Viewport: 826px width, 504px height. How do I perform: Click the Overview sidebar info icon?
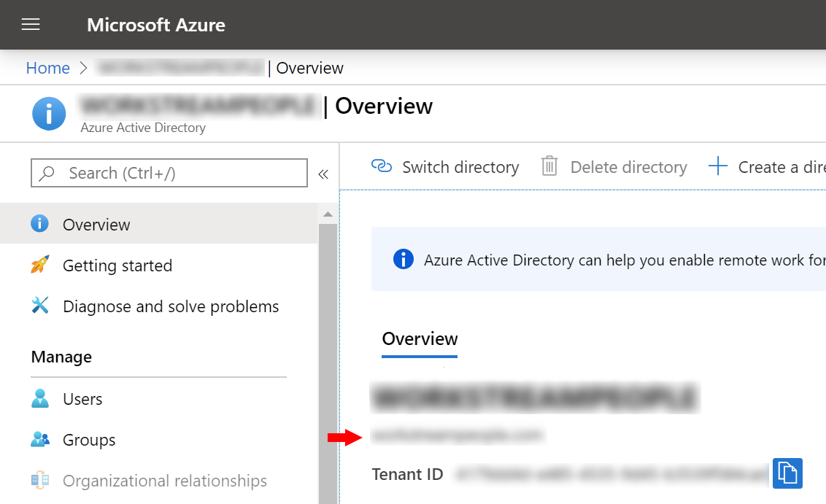(x=39, y=223)
